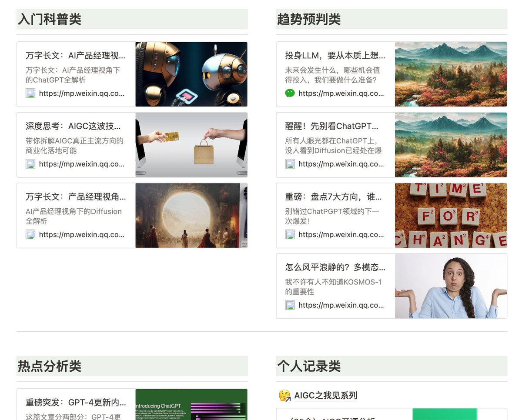Click URL text in 深度思考：AIGC这波技 card

point(82,164)
